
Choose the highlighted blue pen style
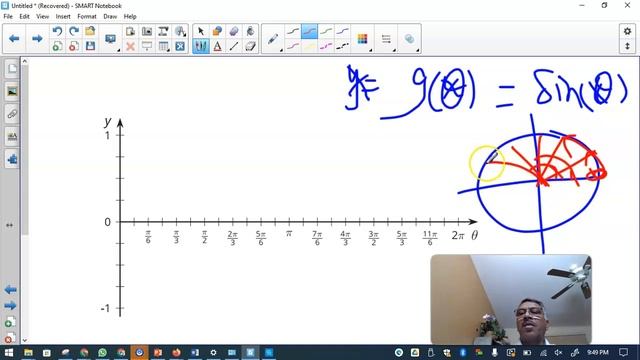tap(309, 31)
